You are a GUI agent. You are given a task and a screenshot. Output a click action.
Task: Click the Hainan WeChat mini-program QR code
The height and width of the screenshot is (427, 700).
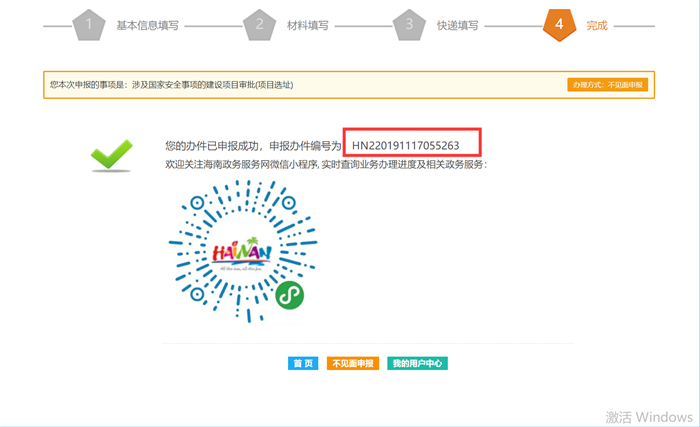point(243,251)
